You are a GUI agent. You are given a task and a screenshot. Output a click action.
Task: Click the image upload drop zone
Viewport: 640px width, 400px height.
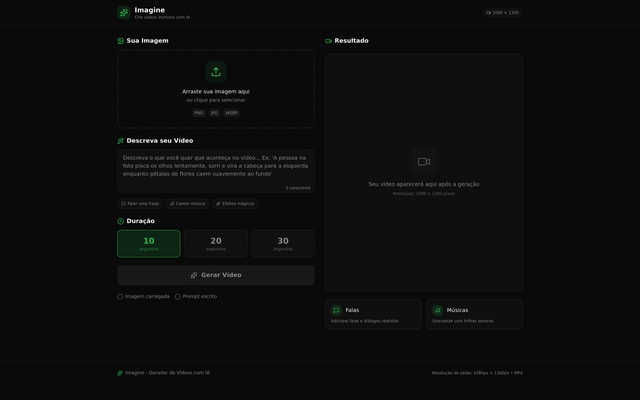216,89
